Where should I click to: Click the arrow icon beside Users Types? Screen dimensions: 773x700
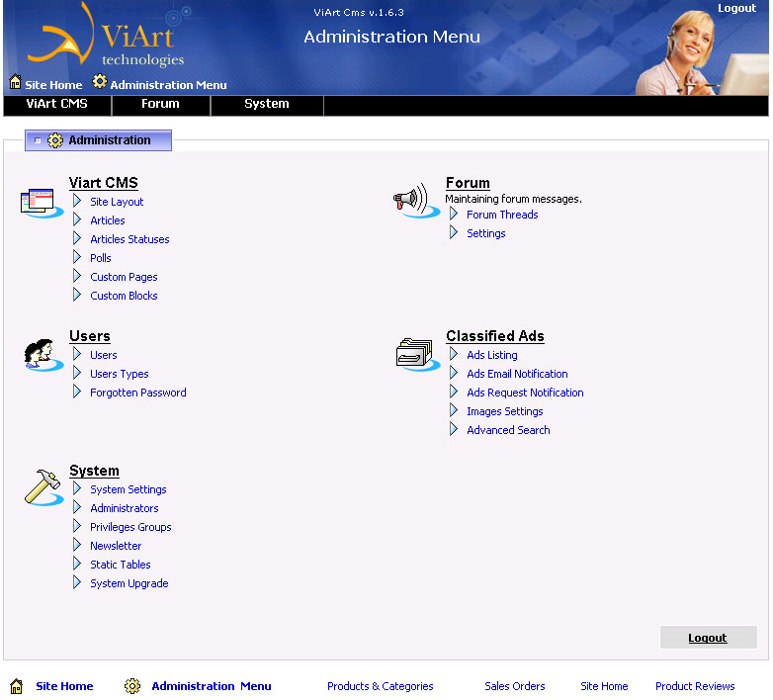coord(77,373)
